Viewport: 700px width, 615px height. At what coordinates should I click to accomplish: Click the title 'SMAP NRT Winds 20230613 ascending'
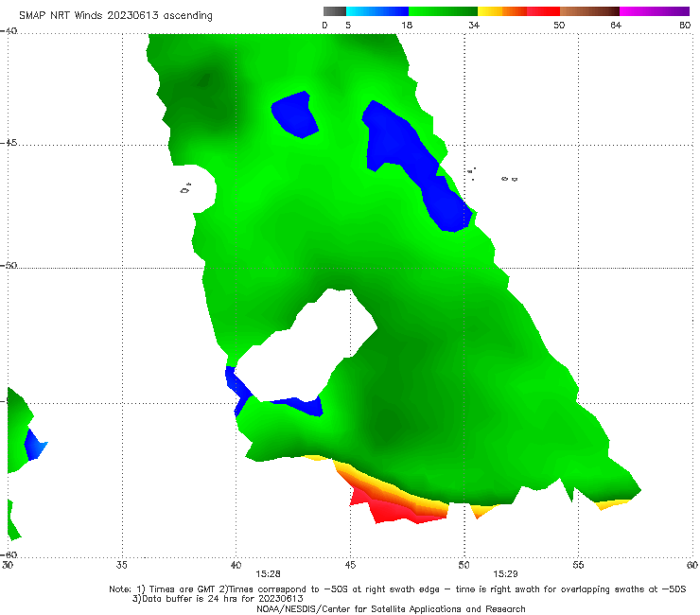115,15
